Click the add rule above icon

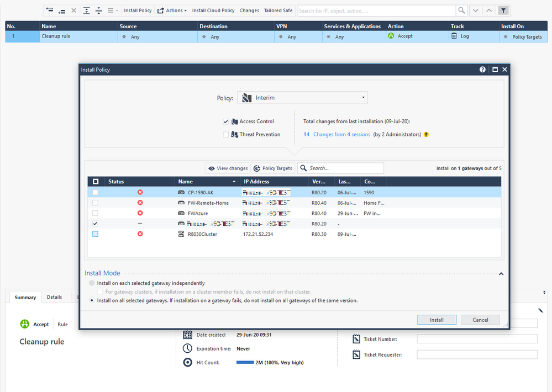(x=50, y=10)
